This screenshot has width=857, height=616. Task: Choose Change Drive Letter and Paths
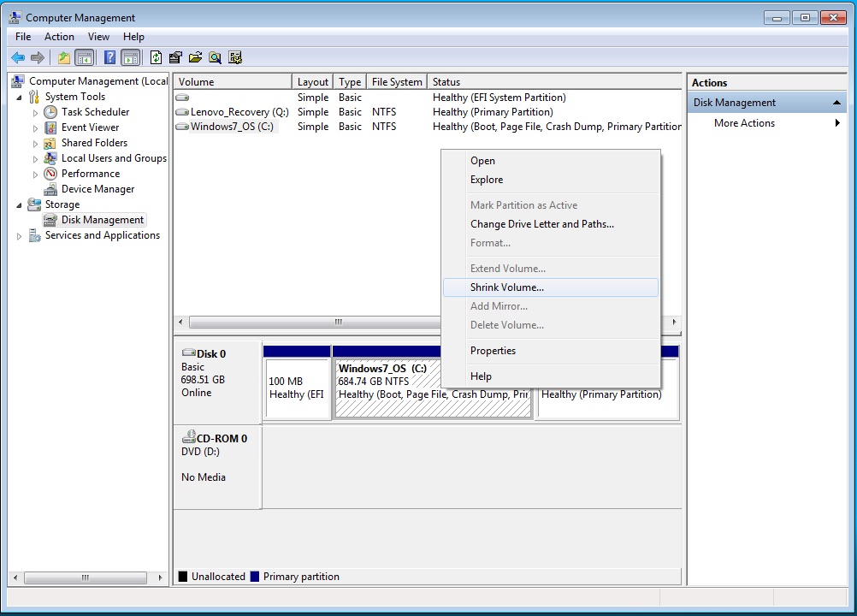click(x=551, y=224)
